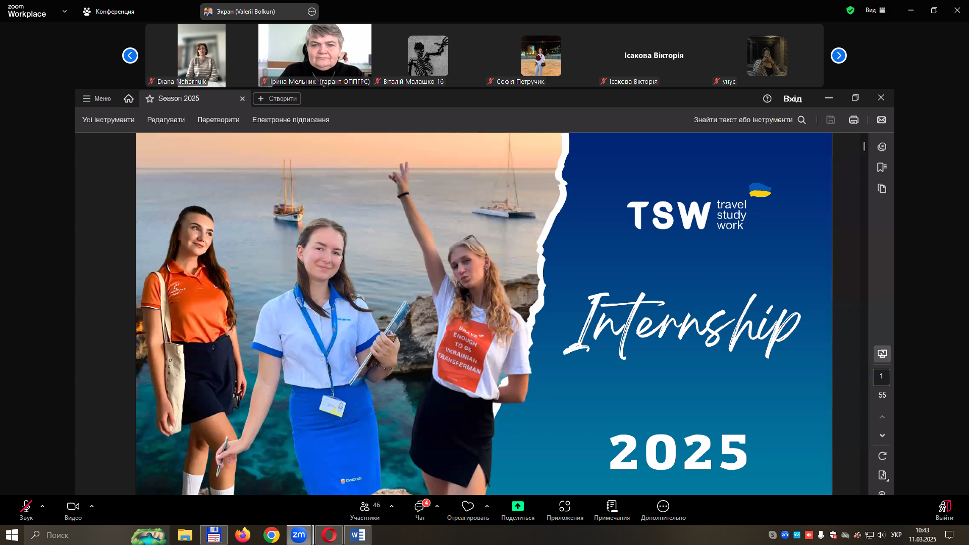
Task: Expand the participants options arrow
Action: [392, 506]
